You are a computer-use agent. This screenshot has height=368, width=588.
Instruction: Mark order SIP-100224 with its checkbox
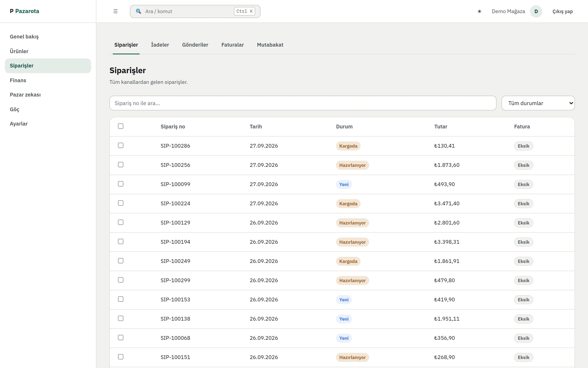pyautogui.click(x=120, y=203)
